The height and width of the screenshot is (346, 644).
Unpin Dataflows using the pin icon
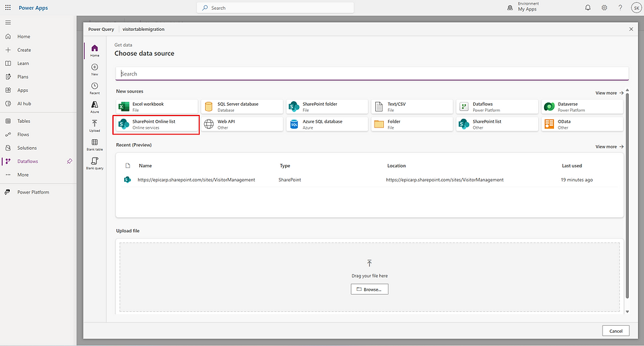pyautogui.click(x=70, y=162)
